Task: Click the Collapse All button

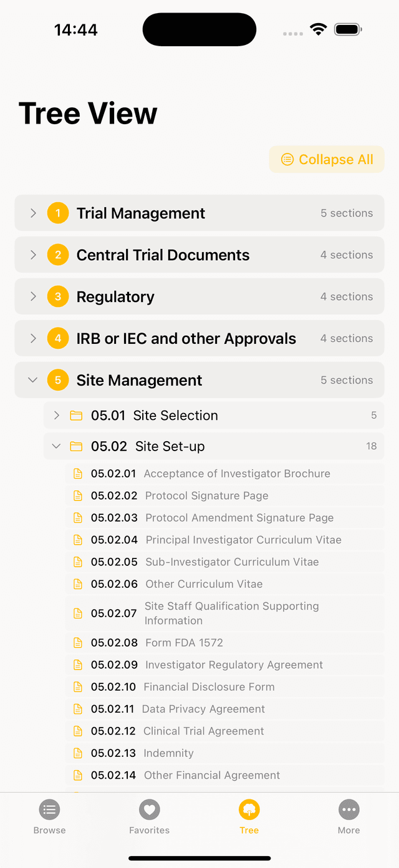Action: coord(327,160)
